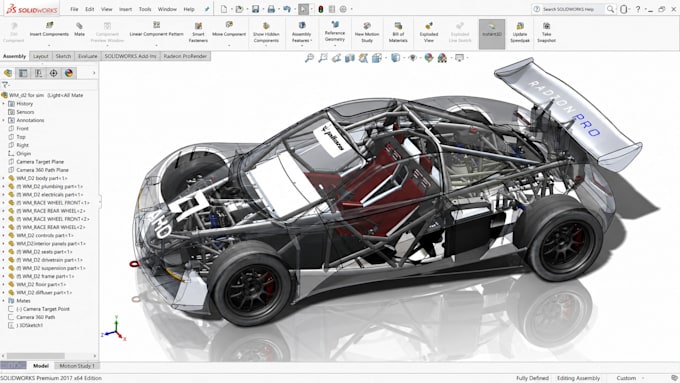
Task: Click the Rebuild traffic light icon
Action: [x=321, y=9]
